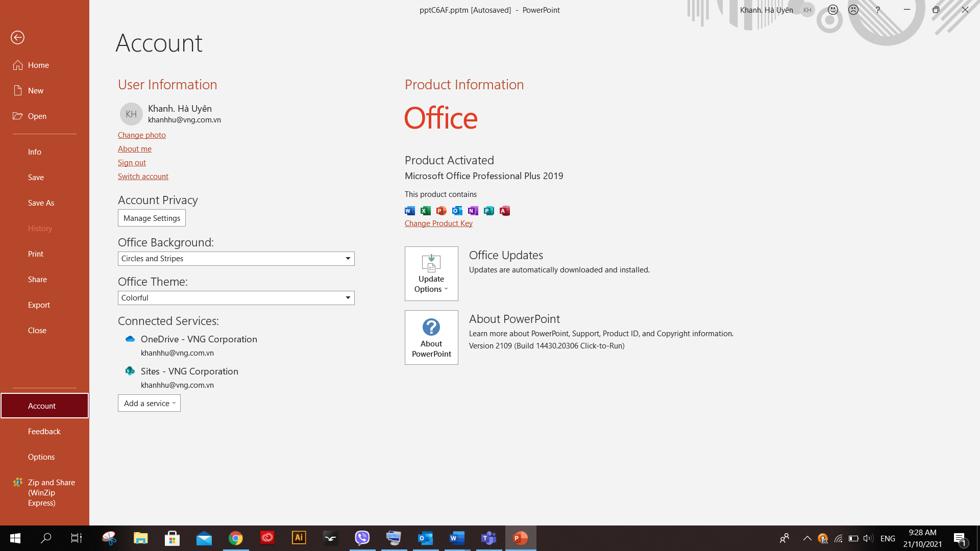The width and height of the screenshot is (980, 551).
Task: Open PowerPoint Options
Action: point(44,457)
